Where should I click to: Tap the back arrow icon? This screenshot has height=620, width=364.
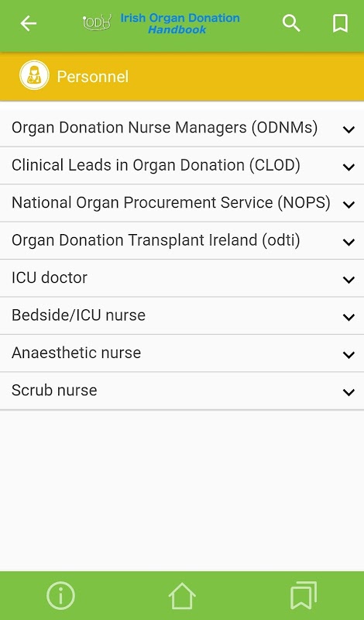coord(28,24)
